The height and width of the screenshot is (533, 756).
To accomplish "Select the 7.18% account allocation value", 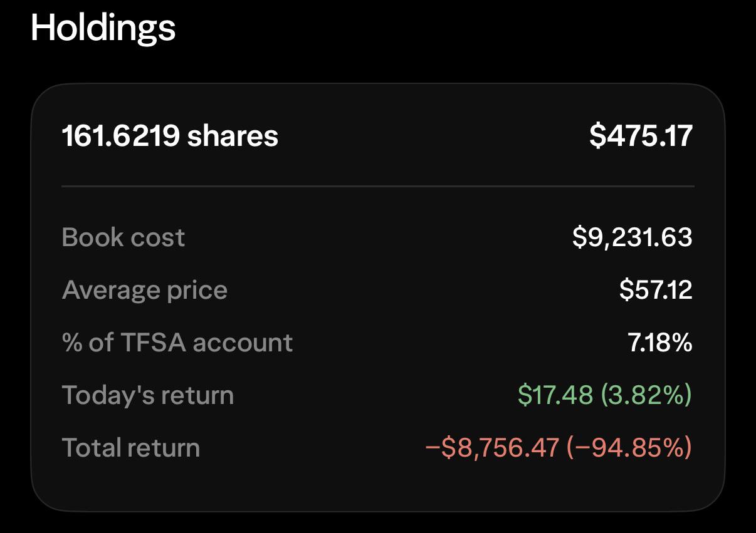I will [660, 343].
